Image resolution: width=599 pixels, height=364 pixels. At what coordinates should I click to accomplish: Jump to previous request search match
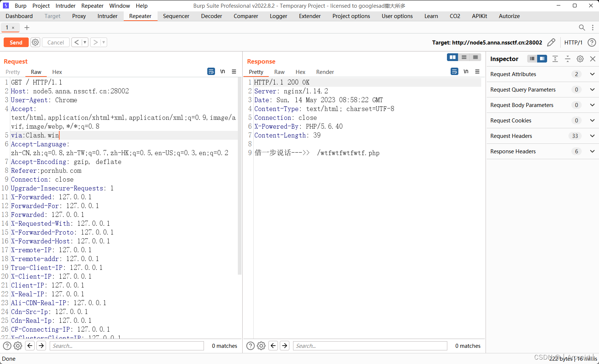pyautogui.click(x=30, y=346)
